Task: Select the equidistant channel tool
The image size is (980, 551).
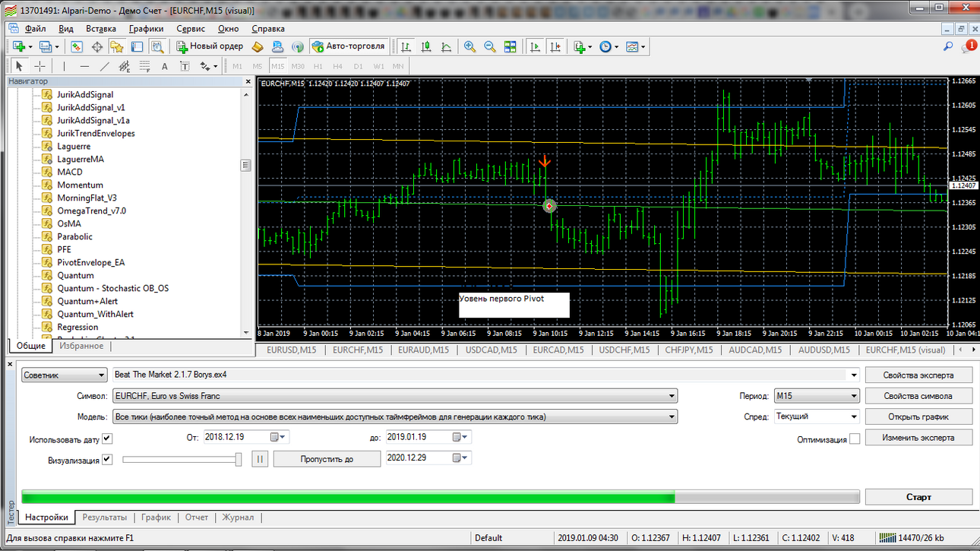Action: coord(125,66)
